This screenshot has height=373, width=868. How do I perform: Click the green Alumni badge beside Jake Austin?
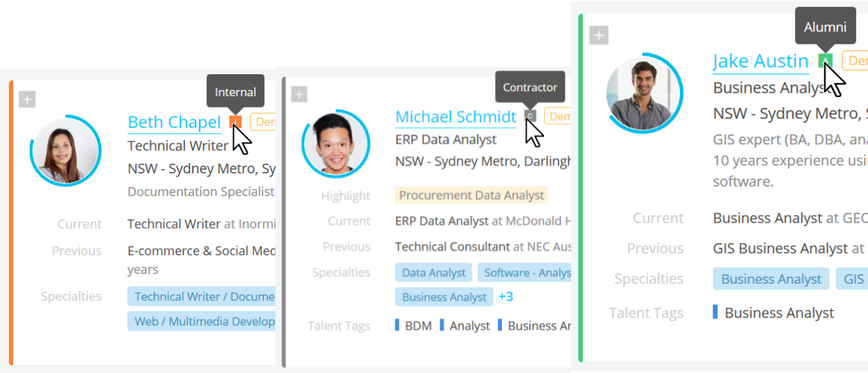tap(825, 61)
